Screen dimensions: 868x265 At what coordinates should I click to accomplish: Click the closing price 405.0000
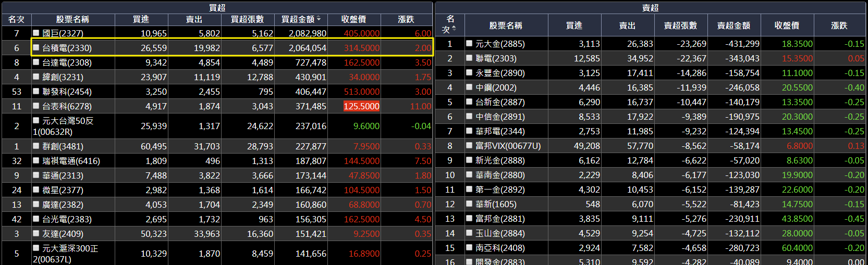(x=361, y=33)
